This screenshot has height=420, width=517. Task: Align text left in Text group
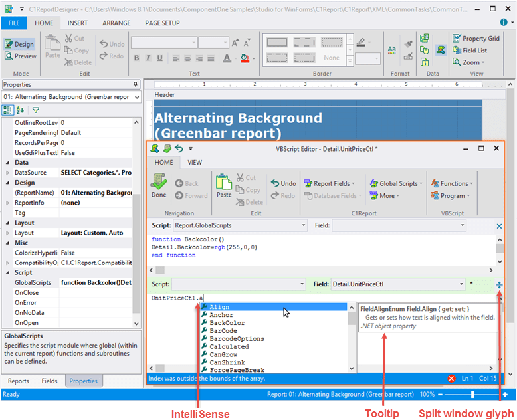point(176,58)
